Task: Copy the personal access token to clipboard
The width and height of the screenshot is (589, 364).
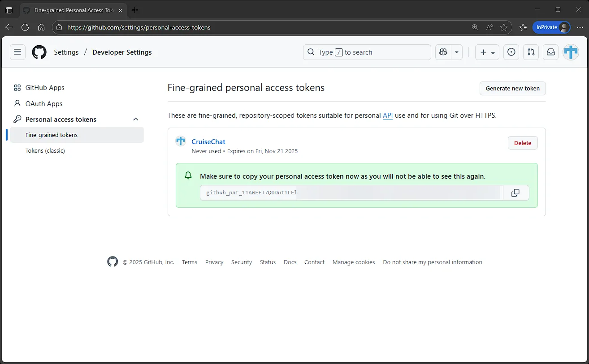Action: point(515,193)
